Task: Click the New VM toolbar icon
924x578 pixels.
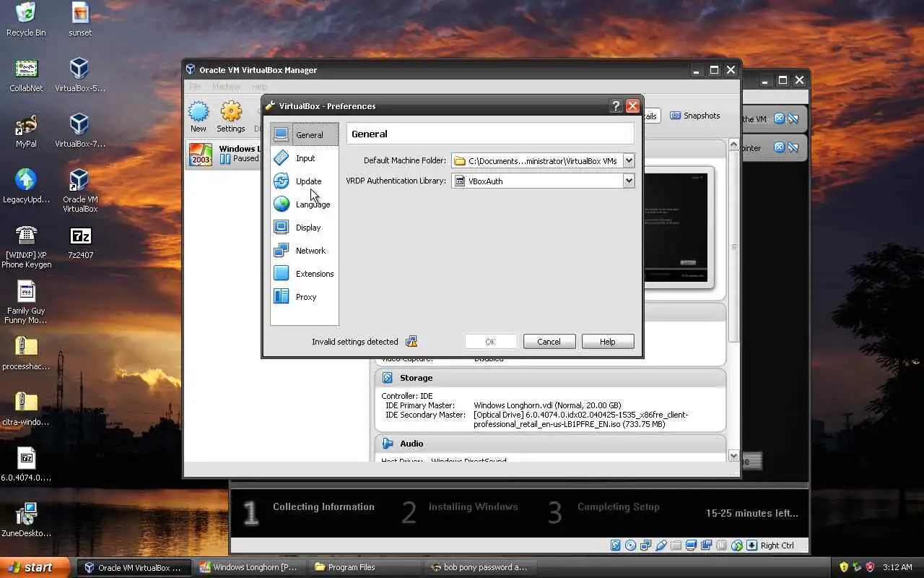Action: 198,117
